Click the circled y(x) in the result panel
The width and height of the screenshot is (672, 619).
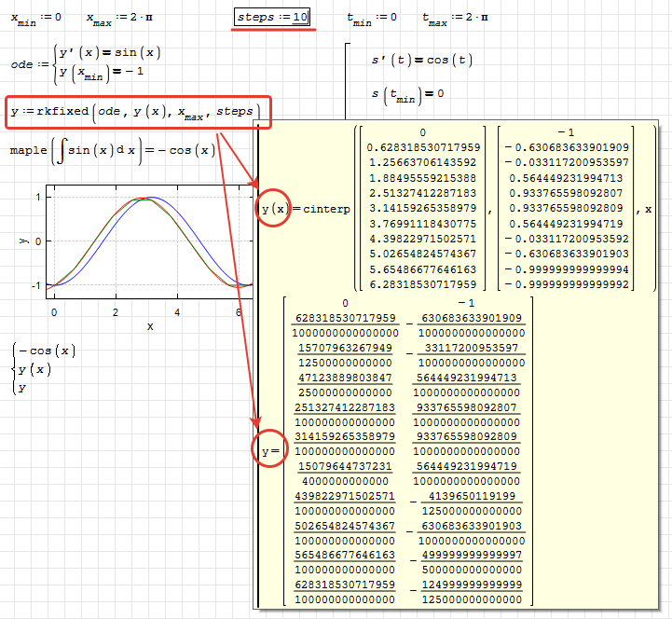tap(273, 209)
